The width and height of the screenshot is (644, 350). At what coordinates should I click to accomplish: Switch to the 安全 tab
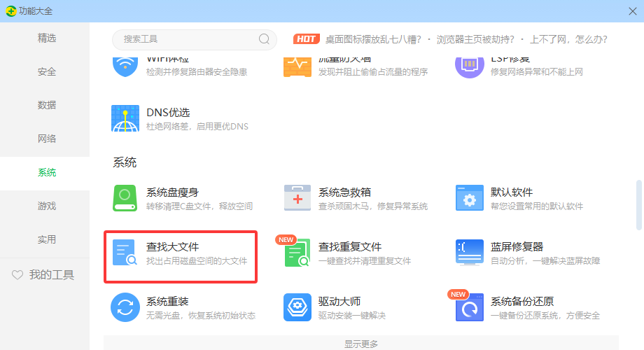pyautogui.click(x=46, y=72)
